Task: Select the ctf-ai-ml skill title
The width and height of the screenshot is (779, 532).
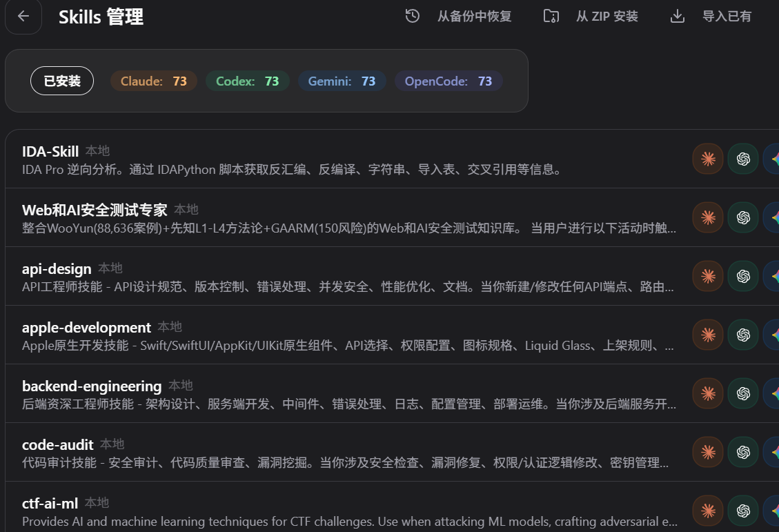Action: coord(50,503)
